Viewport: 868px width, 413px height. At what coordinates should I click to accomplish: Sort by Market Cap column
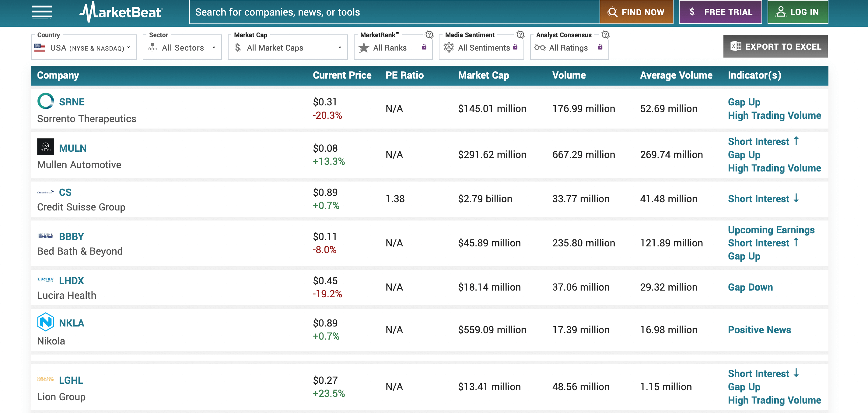pyautogui.click(x=484, y=75)
